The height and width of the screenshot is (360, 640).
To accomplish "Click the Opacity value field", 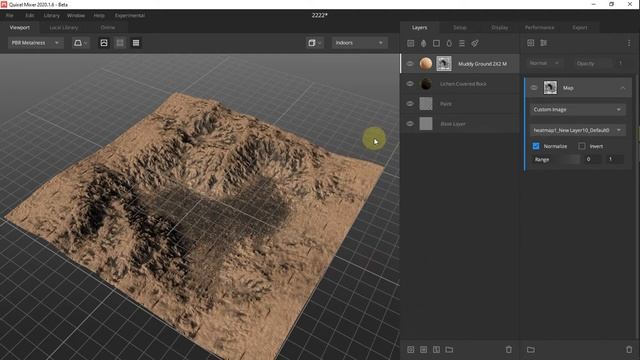I will (621, 63).
